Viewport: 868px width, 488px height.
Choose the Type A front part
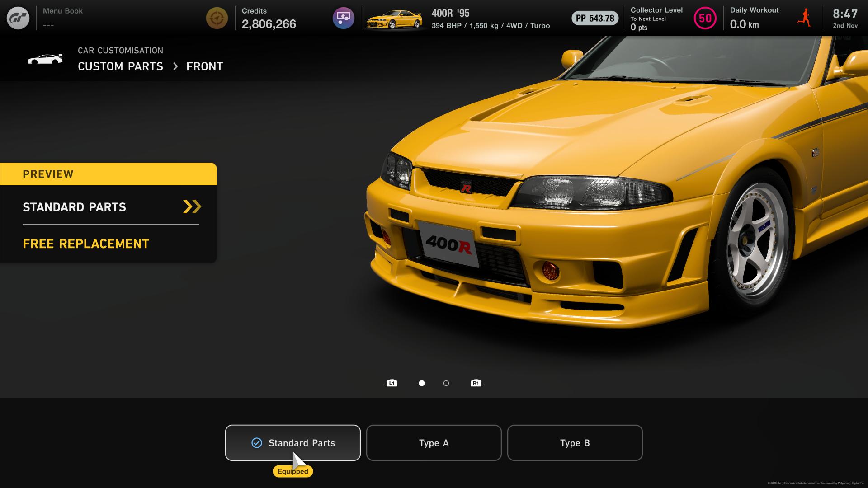tap(434, 443)
